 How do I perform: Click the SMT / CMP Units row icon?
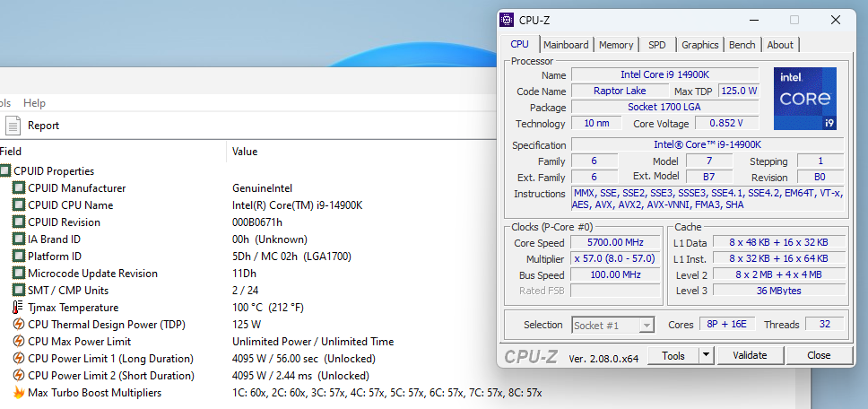coord(19,291)
